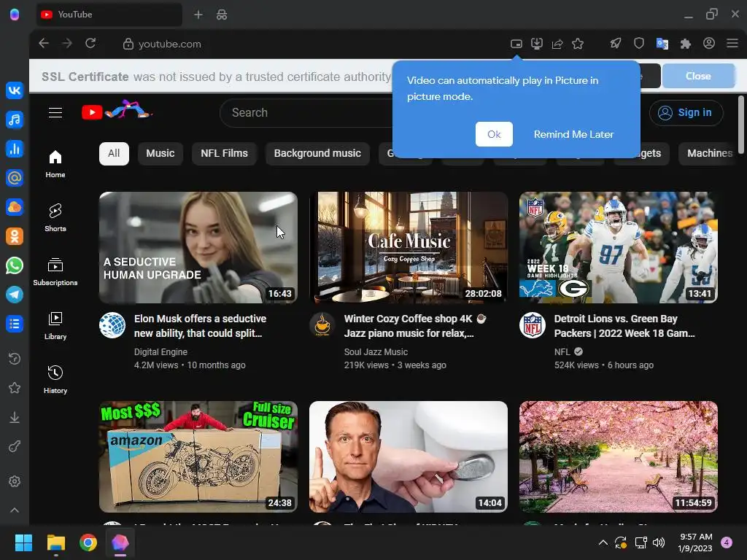The height and width of the screenshot is (560, 747).
Task: Open browser history clock icon in sidebar
Action: [x=15, y=359]
